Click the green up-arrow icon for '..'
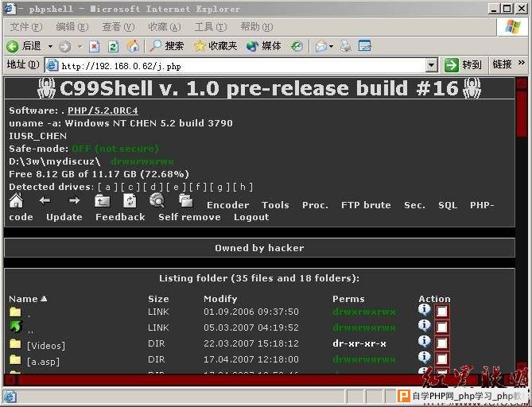The image size is (532, 407). tap(16, 327)
